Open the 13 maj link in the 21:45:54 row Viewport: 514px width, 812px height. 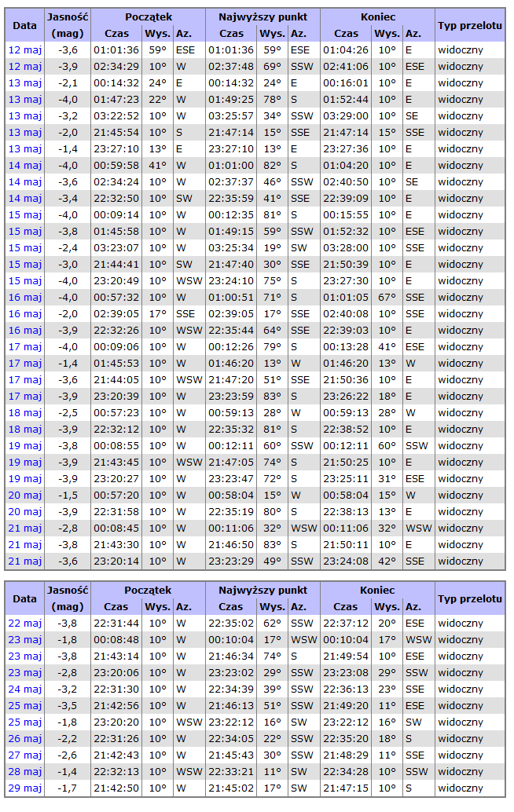click(x=25, y=133)
